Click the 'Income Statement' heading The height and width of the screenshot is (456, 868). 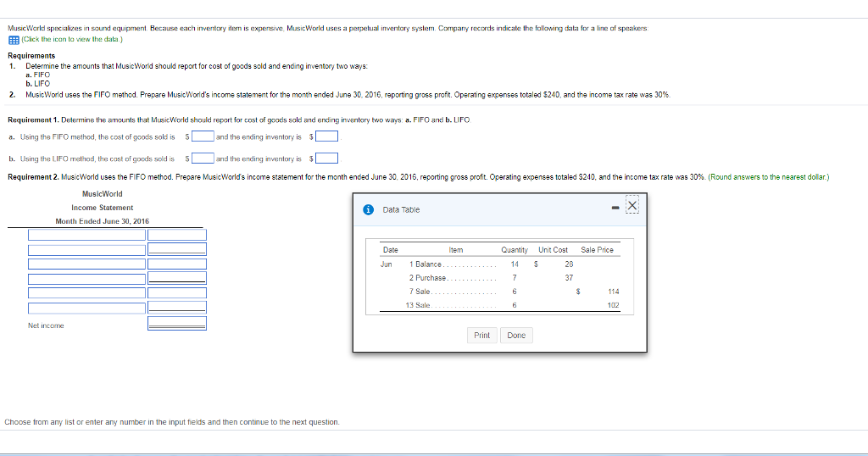coord(102,208)
